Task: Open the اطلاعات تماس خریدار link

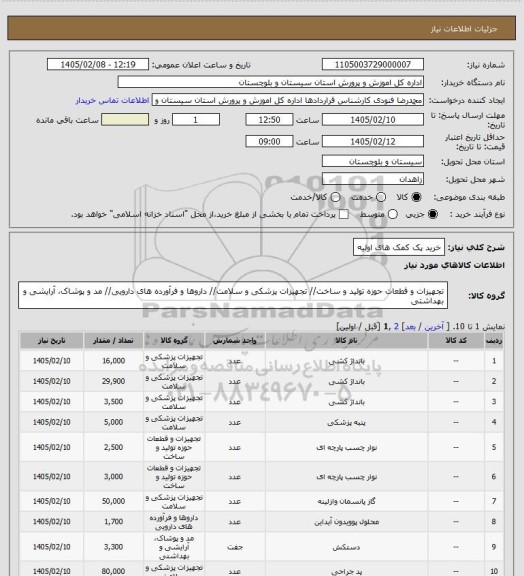Action: 112,100
